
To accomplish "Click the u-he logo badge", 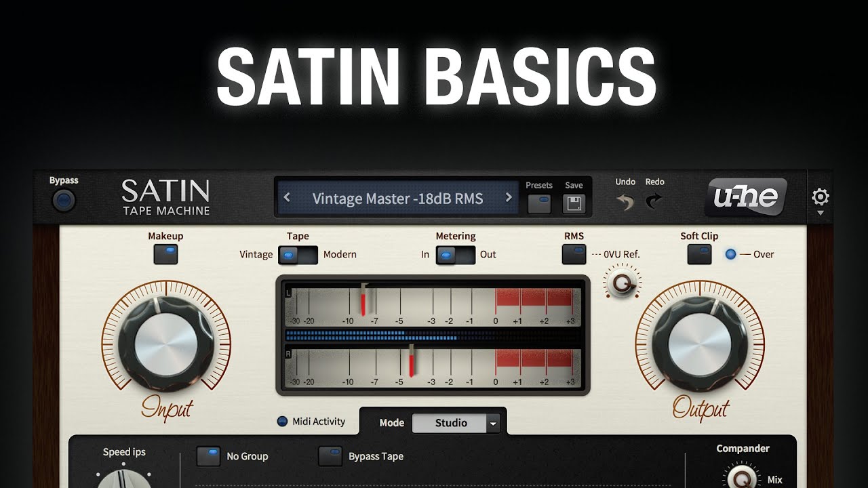I will pyautogui.click(x=745, y=197).
